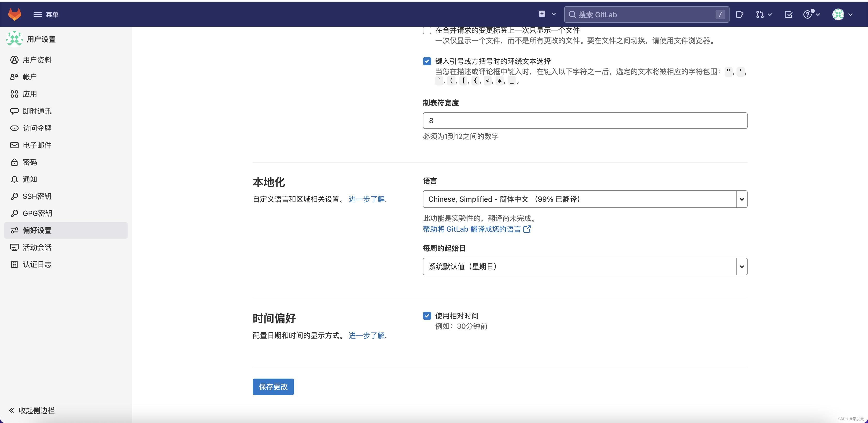Open 电子邮件 text in sidebar
Screen dimensions: 868x423
37,145
